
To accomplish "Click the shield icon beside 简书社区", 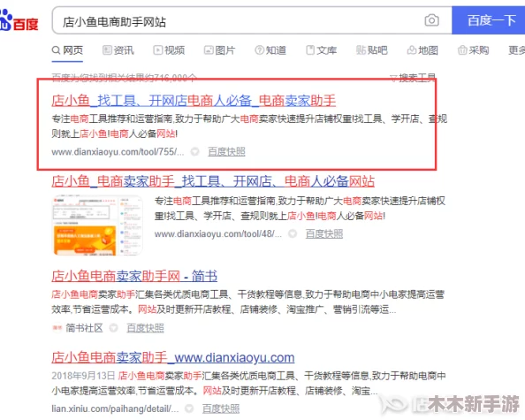I will pyautogui.click(x=114, y=328).
